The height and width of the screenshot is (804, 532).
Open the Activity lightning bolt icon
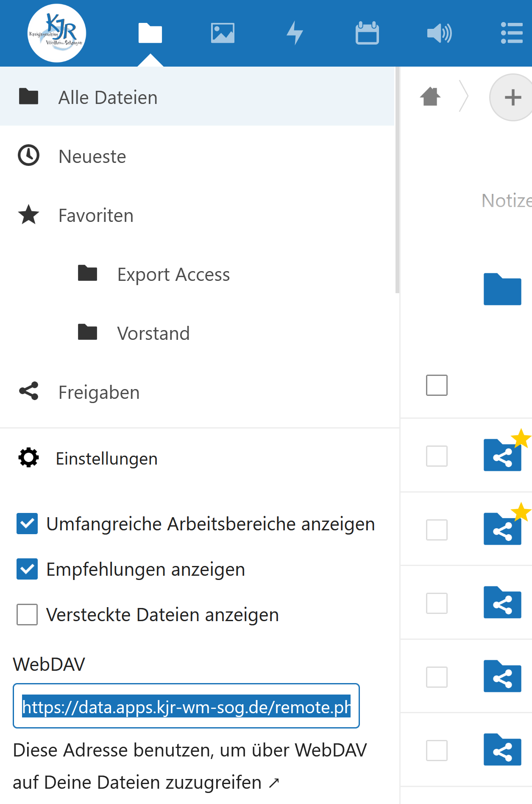click(295, 33)
